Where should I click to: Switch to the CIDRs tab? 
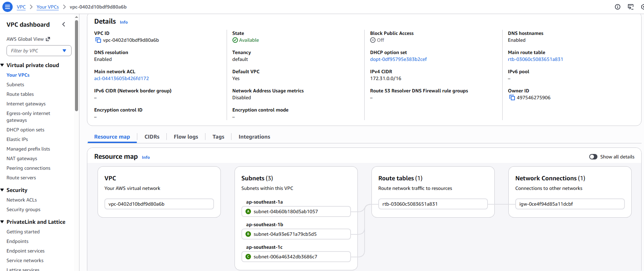(x=152, y=137)
